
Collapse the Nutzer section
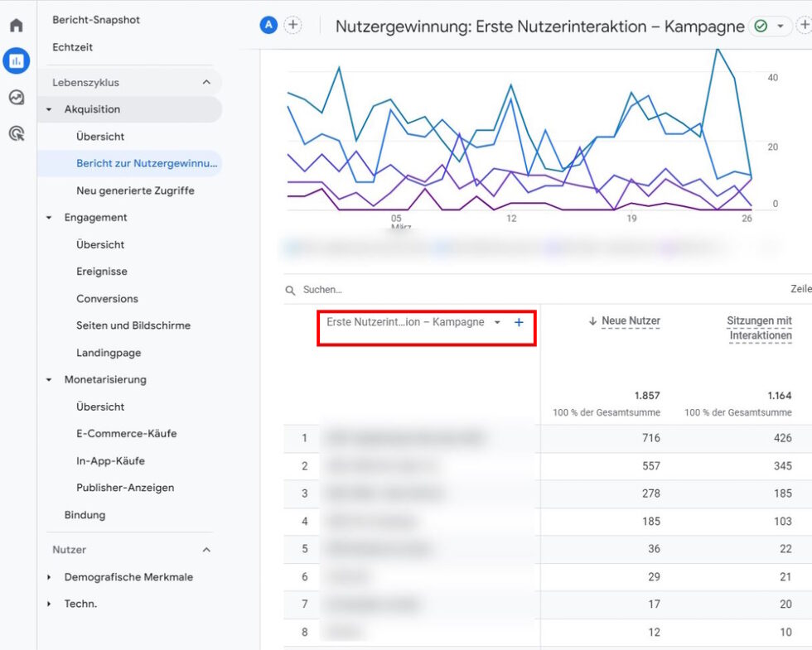coord(206,549)
